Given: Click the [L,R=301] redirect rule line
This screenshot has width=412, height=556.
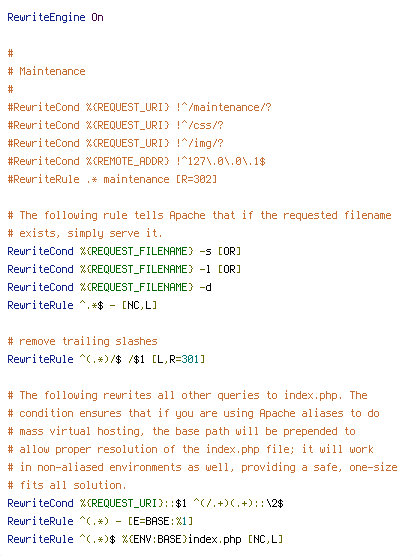Looking at the screenshot, I should [106, 359].
